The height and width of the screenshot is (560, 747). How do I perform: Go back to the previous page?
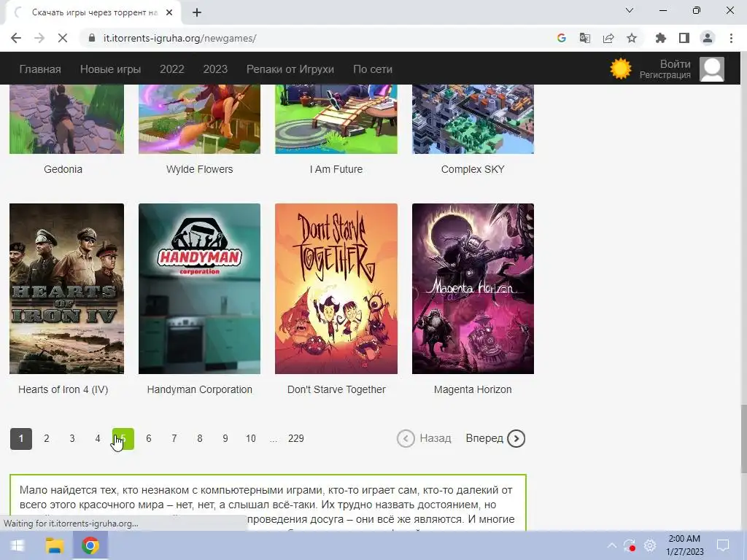16,38
